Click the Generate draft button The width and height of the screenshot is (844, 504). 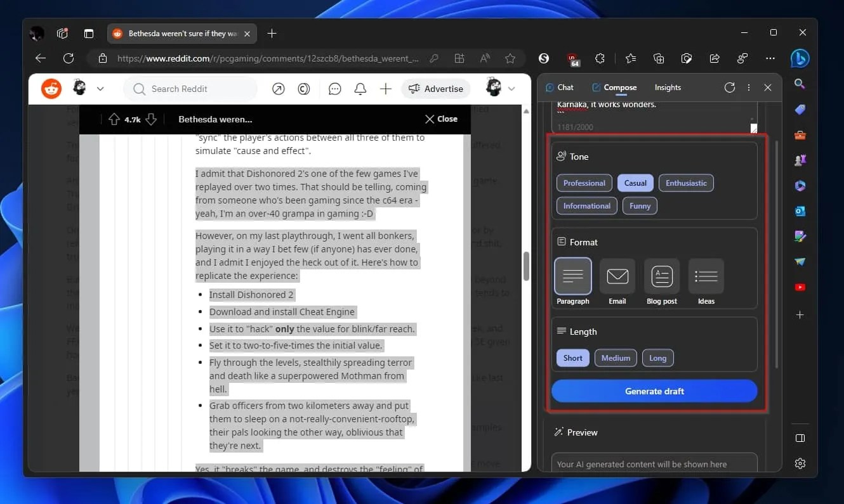[654, 391]
